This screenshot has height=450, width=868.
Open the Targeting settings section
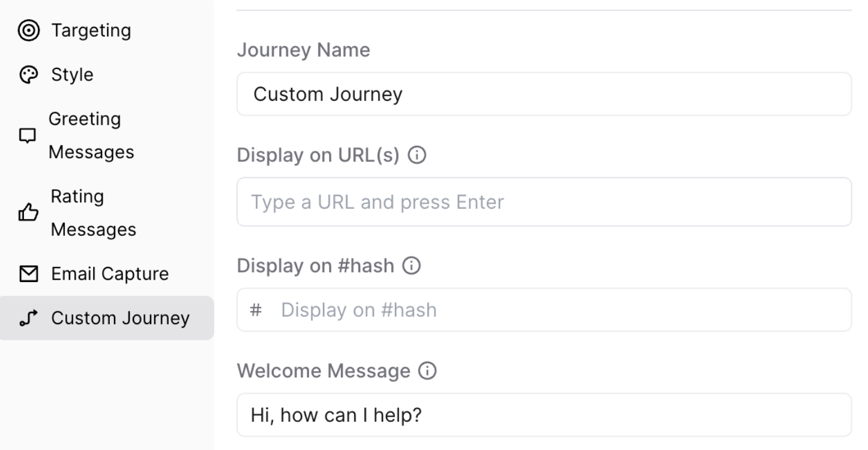(91, 31)
